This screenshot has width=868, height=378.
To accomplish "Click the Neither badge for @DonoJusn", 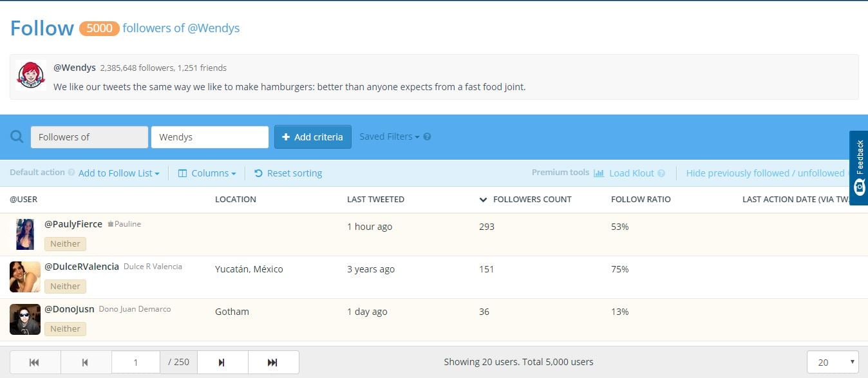I will [x=65, y=329].
